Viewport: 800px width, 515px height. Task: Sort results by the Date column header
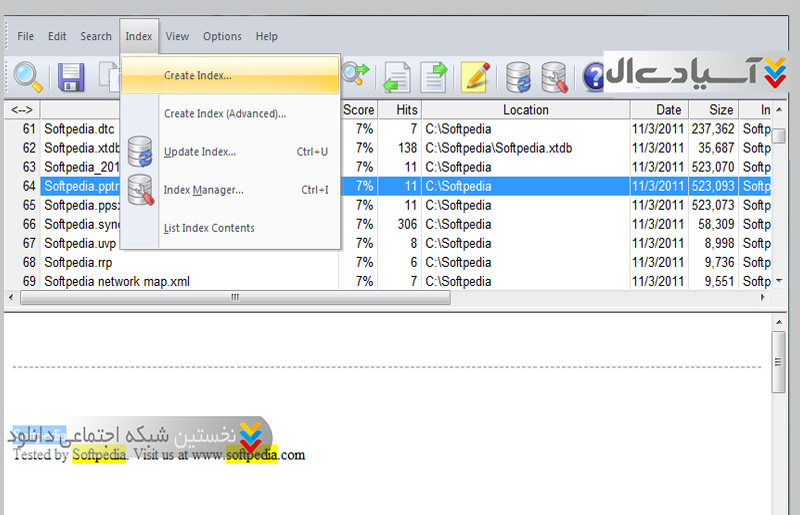pyautogui.click(x=668, y=110)
